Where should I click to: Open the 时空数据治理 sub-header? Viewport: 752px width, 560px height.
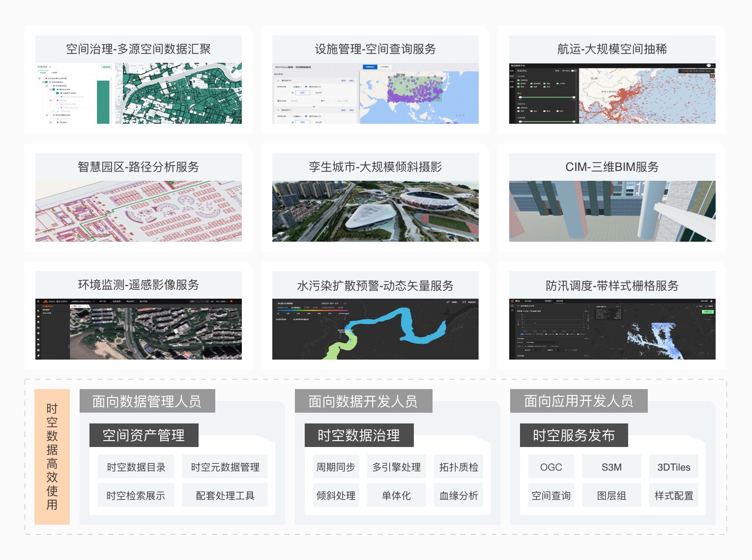coord(359,435)
